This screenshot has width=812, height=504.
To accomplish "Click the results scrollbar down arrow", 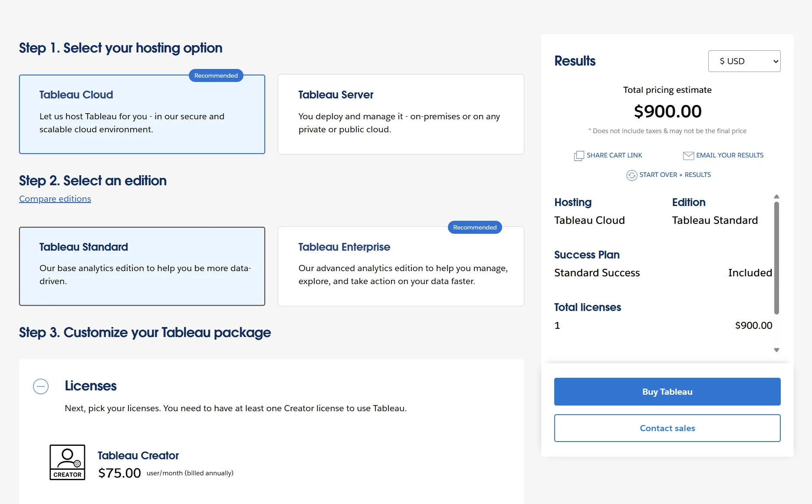I will click(777, 350).
